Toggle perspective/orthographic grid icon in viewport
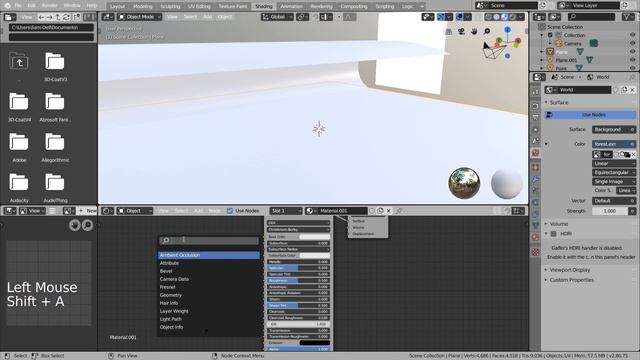Viewport: 640px width, 360px height. pos(449,31)
